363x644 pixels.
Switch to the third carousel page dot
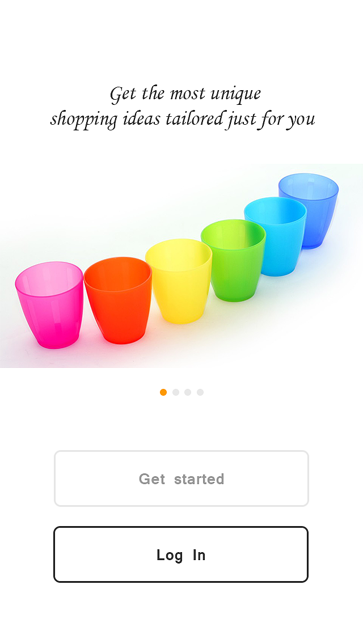tap(188, 392)
